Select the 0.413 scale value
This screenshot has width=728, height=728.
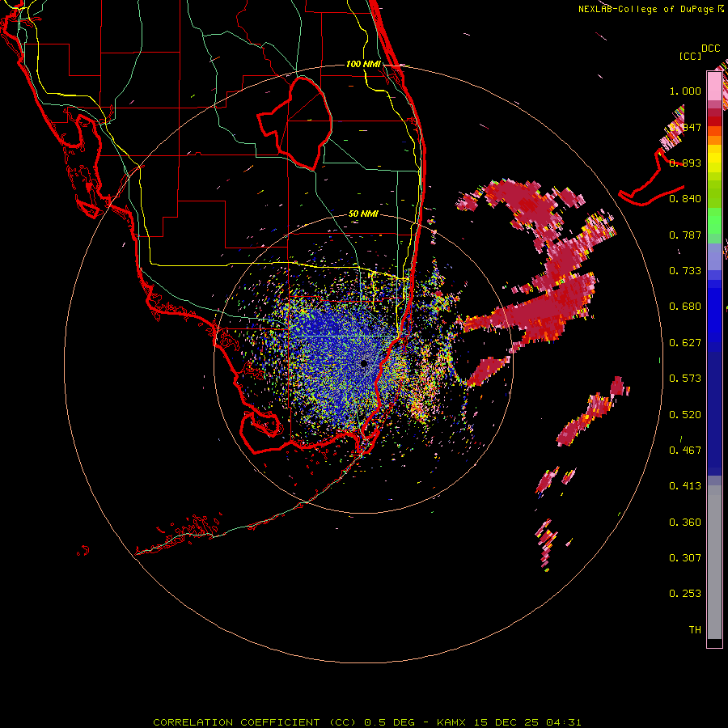click(685, 486)
